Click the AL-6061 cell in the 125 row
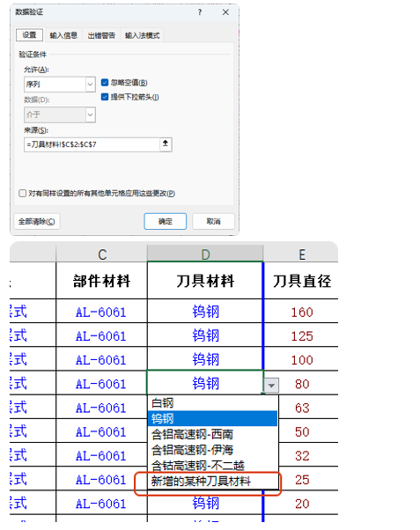This screenshot has width=420, height=530. tap(102, 335)
